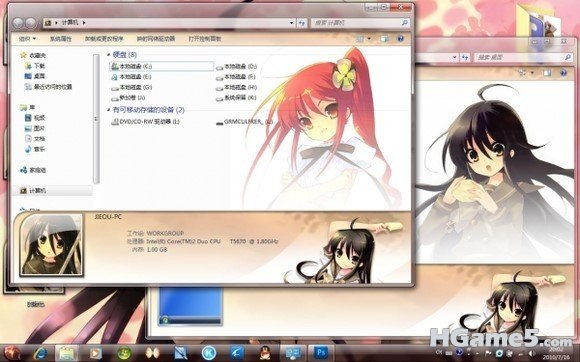This screenshot has width=580, height=362.
Task: Click 卸载或更改程序 (Uninstall or change program)
Action: click(x=104, y=38)
